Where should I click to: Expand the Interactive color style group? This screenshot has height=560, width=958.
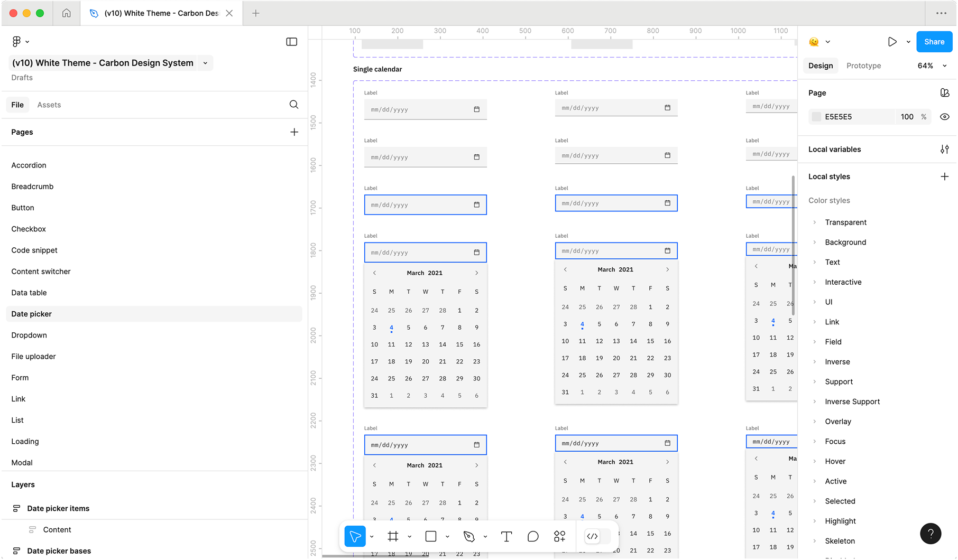click(x=815, y=282)
